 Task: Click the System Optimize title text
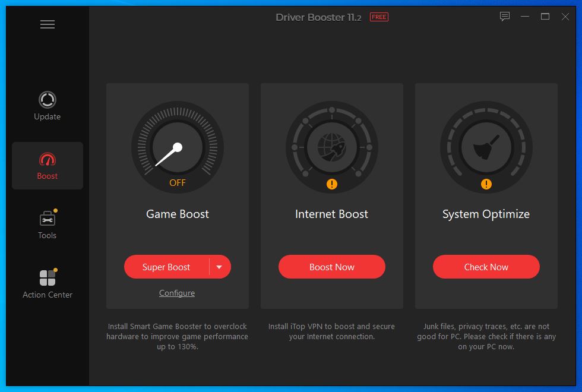(x=486, y=214)
